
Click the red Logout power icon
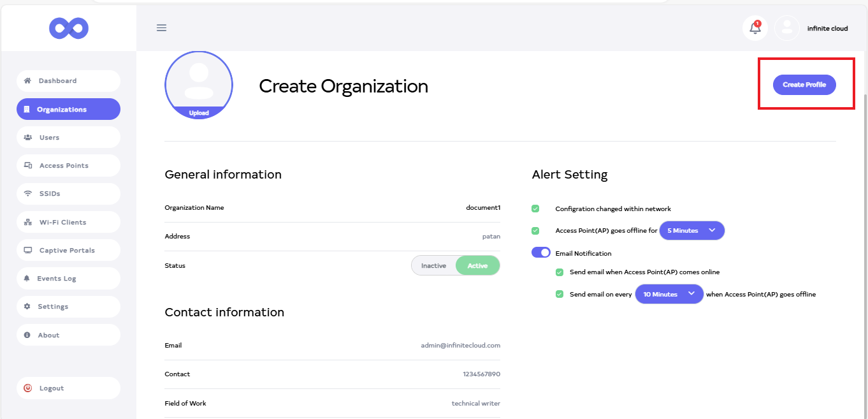tap(28, 388)
